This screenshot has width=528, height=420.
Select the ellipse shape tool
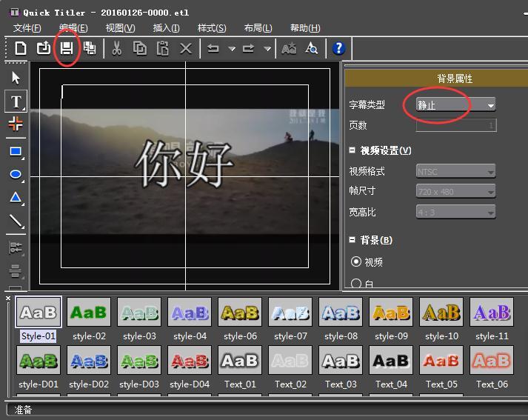16,175
